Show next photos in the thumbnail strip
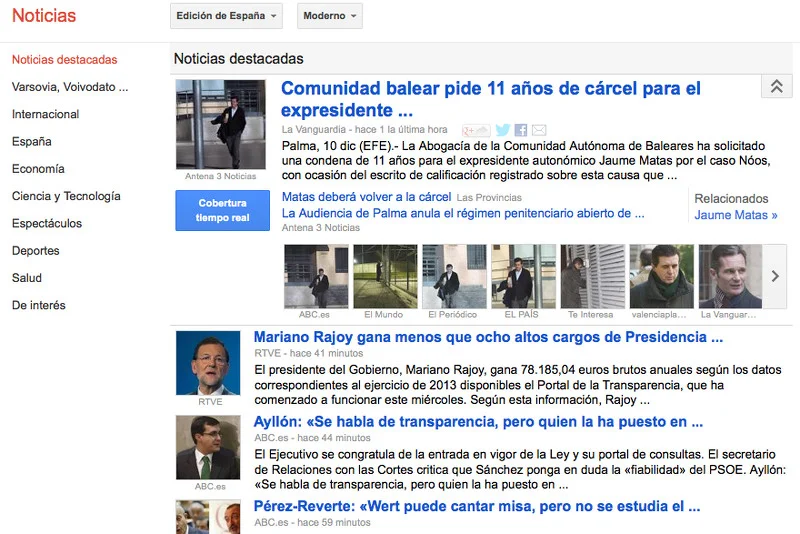This screenshot has height=534, width=800. (x=774, y=276)
